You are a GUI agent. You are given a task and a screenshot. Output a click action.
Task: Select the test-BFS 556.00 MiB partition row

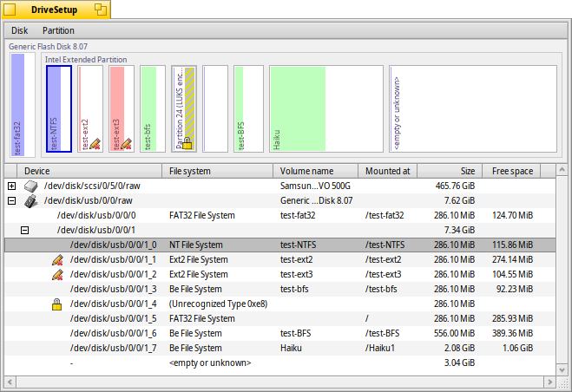260,333
